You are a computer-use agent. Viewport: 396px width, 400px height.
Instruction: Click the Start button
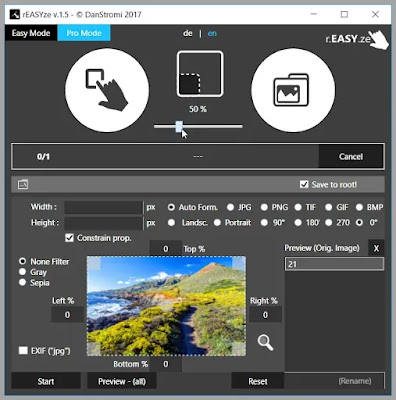46,381
